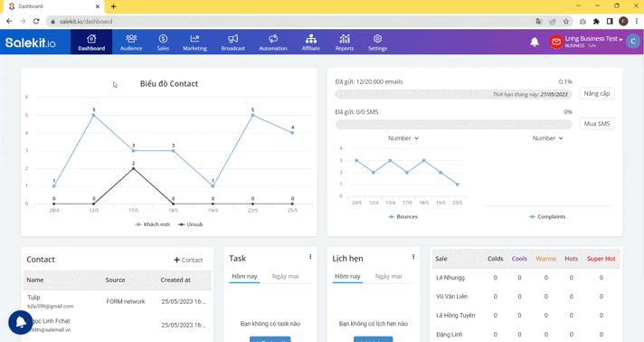Open the browser side panel icon
The width and height of the screenshot is (644, 342).
point(610,22)
